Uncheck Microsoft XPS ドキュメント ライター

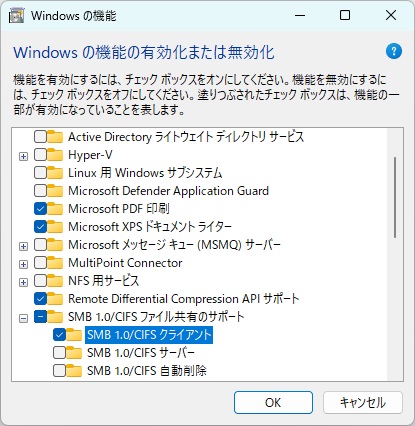[x=40, y=227]
